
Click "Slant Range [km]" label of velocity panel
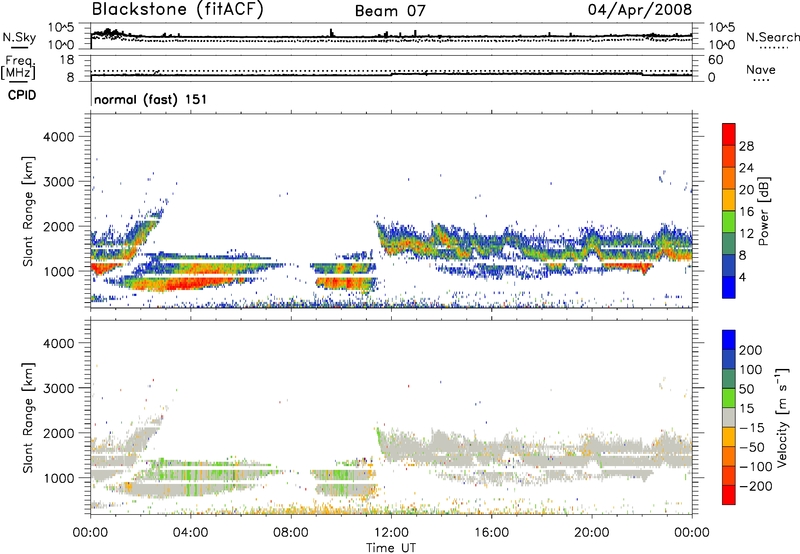coord(28,418)
